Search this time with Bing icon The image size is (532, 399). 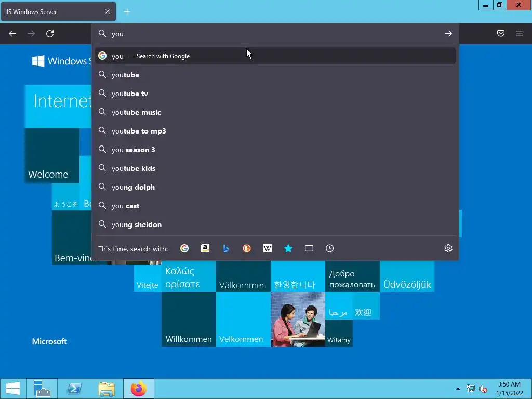pyautogui.click(x=226, y=249)
